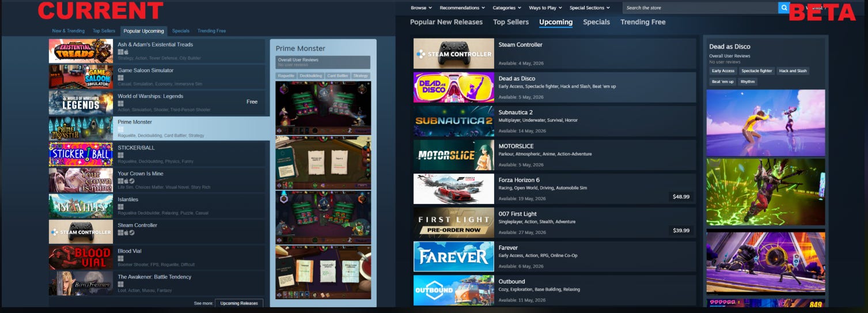Image resolution: width=868 pixels, height=313 pixels.
Task: Select the Prime Monster list row
Action: point(159,129)
